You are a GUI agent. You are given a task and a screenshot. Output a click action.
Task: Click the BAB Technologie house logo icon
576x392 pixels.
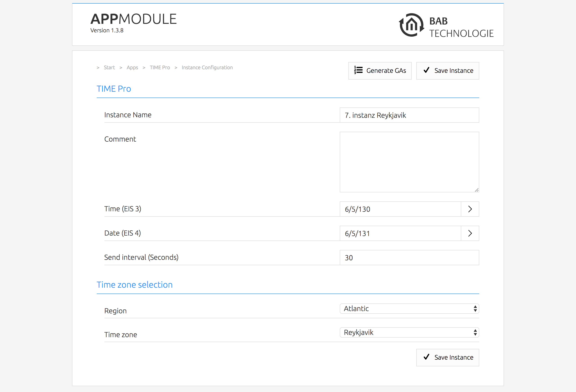pos(412,25)
